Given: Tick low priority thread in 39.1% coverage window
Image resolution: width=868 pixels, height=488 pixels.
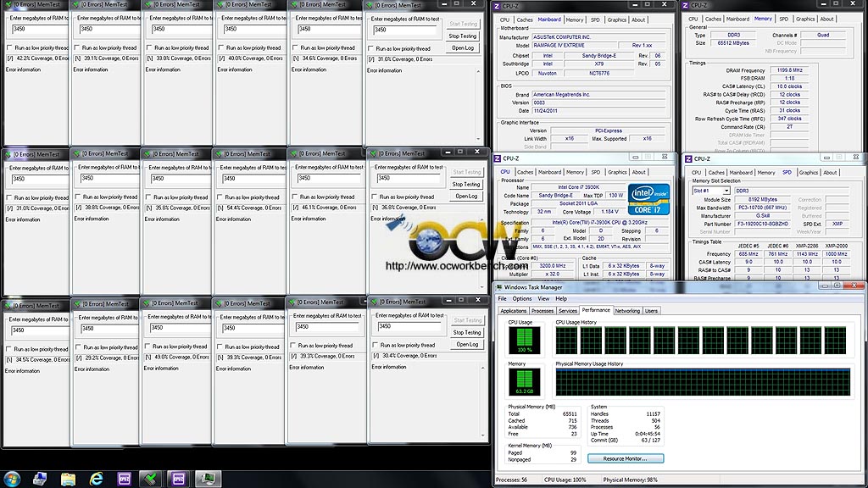Looking at the screenshot, I should [76, 48].
